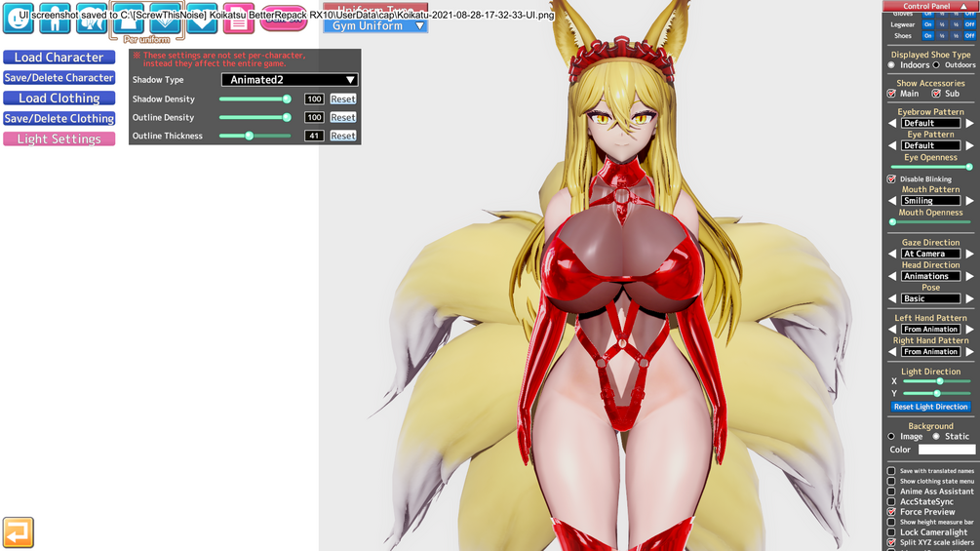The image size is (980, 551).
Task: Adjust the Outline Thickness slider
Action: tap(255, 136)
